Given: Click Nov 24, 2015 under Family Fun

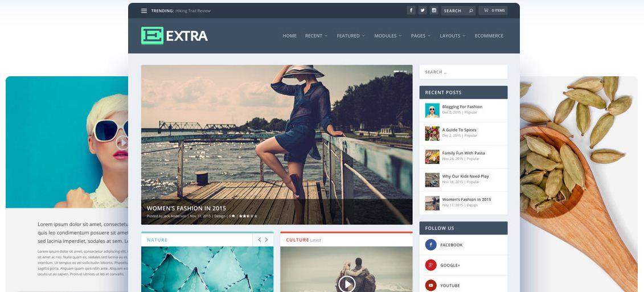Looking at the screenshot, I should pyautogui.click(x=453, y=159).
